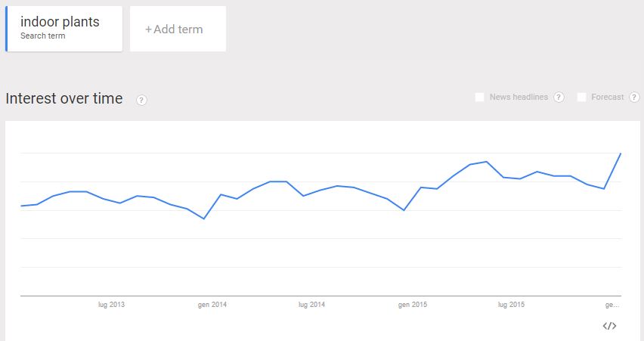Image resolution: width=644 pixels, height=341 pixels.
Task: Select the indoor plants search term card
Action: [64, 29]
